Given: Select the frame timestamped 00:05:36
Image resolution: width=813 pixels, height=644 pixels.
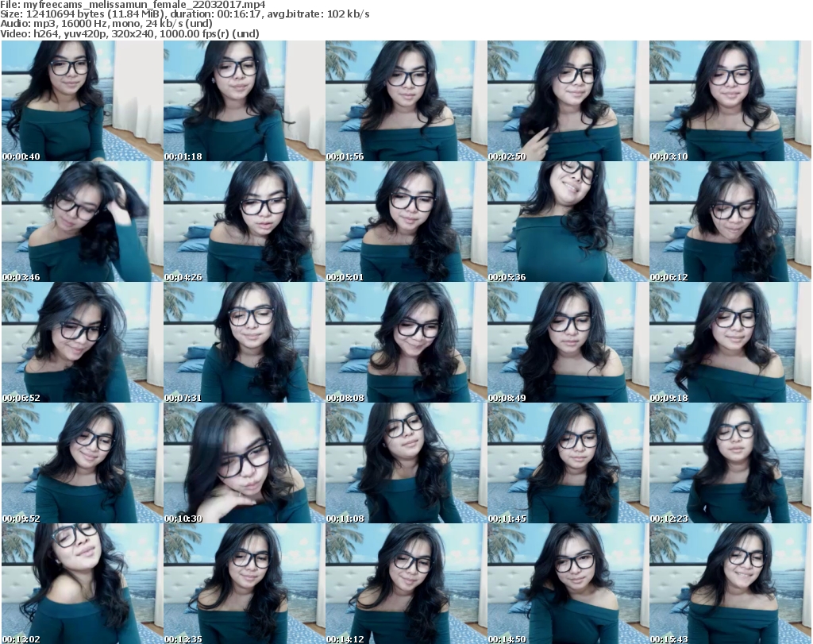Looking at the screenshot, I should [x=568, y=222].
